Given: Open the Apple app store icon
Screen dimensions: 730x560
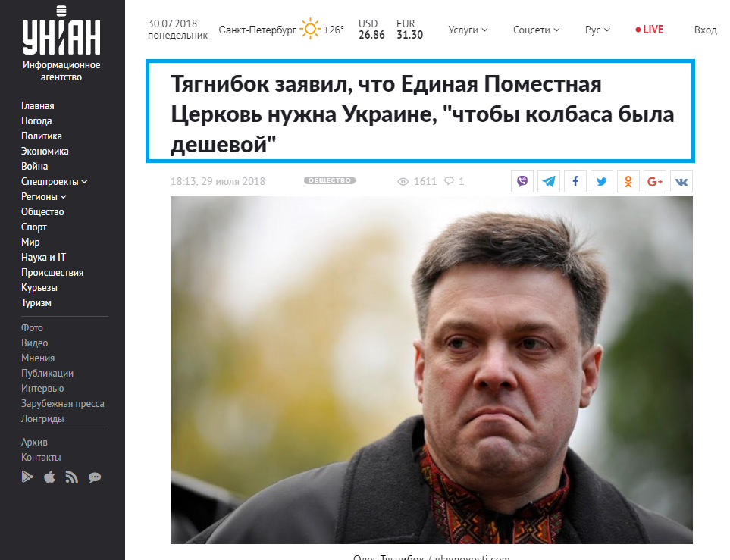Looking at the screenshot, I should (x=49, y=477).
